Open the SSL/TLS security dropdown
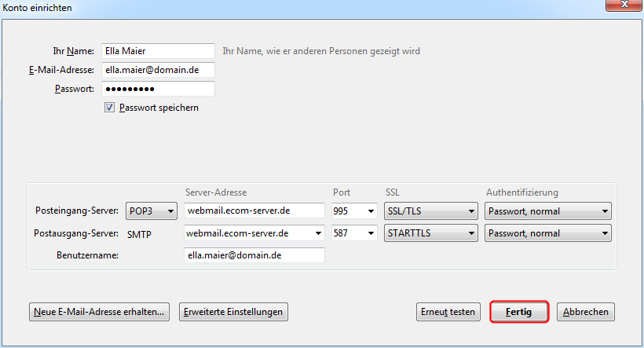Image resolution: width=644 pixels, height=348 pixels. point(430,211)
